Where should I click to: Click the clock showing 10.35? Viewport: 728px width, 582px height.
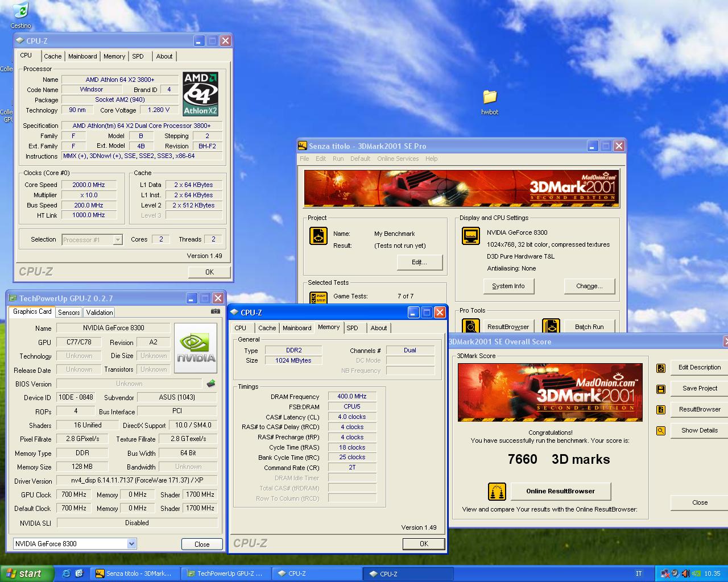pos(712,573)
